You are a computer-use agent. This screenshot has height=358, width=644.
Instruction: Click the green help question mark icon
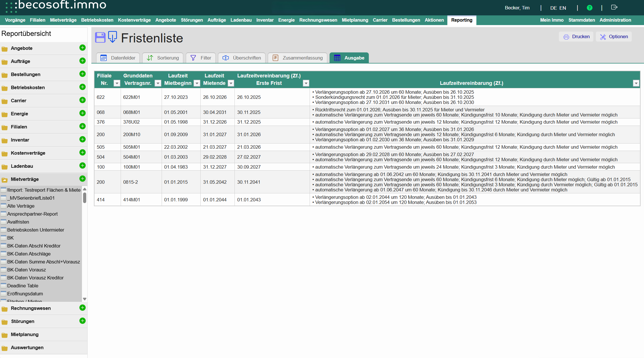click(x=590, y=8)
